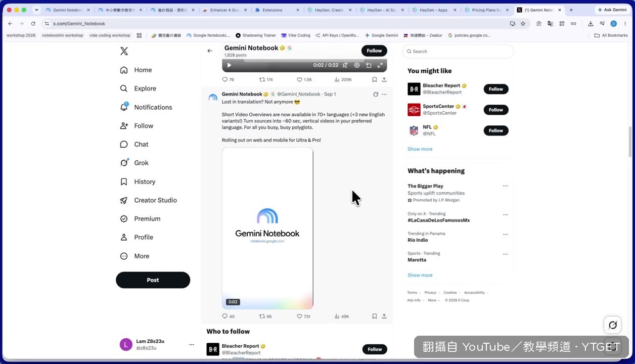Switch to the Extensions browser tab

pyautogui.click(x=277, y=10)
